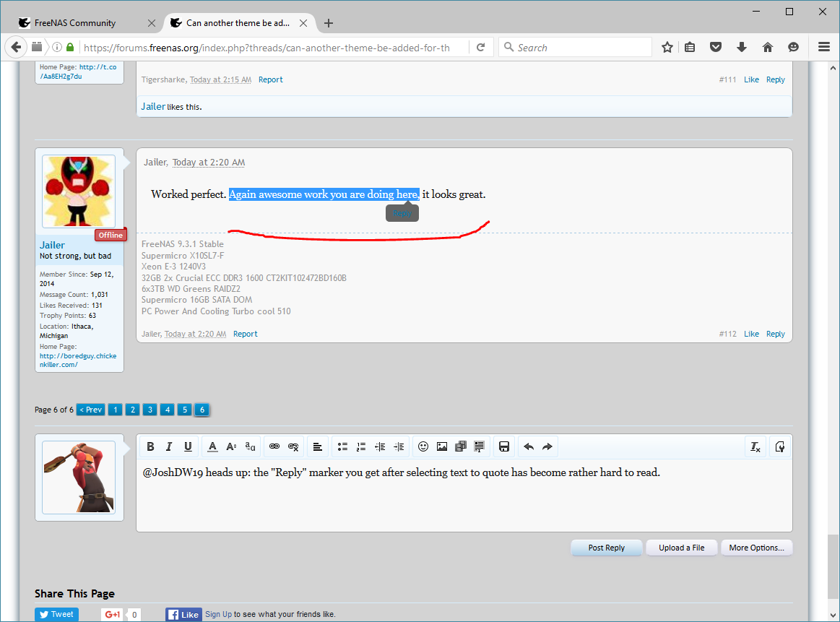
Task: Click the insert media icon
Action: pyautogui.click(x=461, y=446)
